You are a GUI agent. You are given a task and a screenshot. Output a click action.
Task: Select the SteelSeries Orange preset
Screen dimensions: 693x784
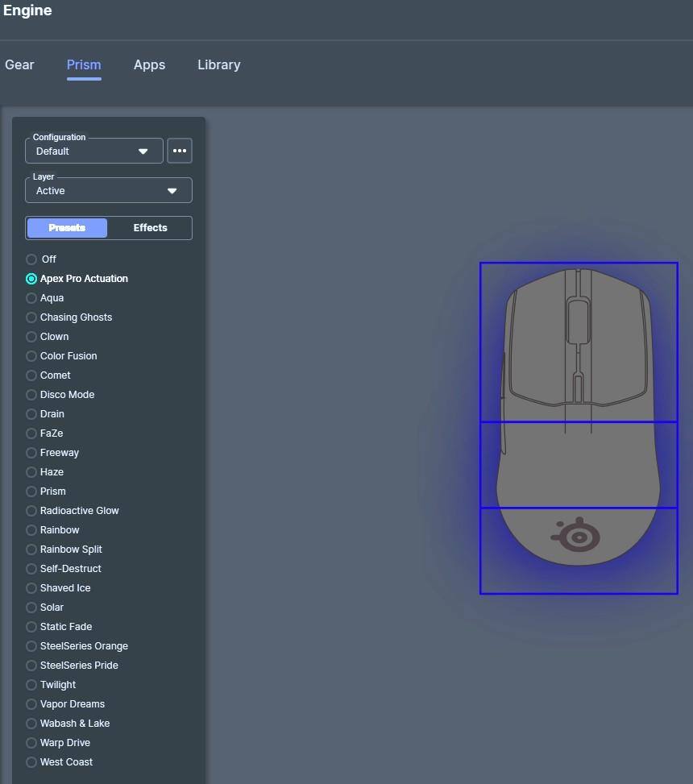[31, 646]
